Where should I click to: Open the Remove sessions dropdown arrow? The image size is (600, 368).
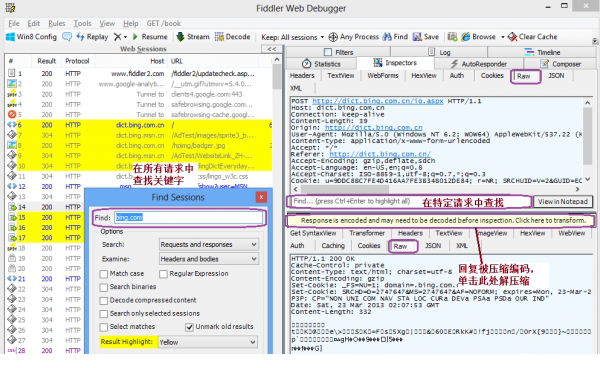(125, 37)
